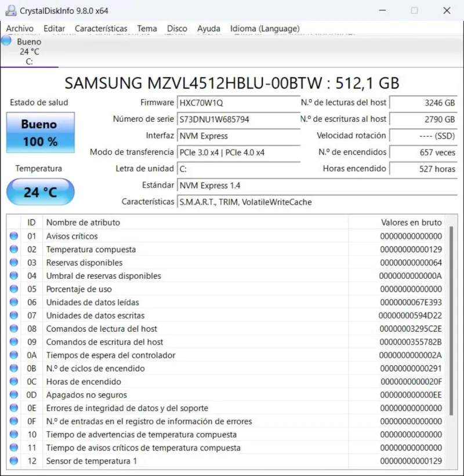Select the status dot for attribute 01 Avisos críticos
This screenshot has width=464, height=476.
pos(14,236)
